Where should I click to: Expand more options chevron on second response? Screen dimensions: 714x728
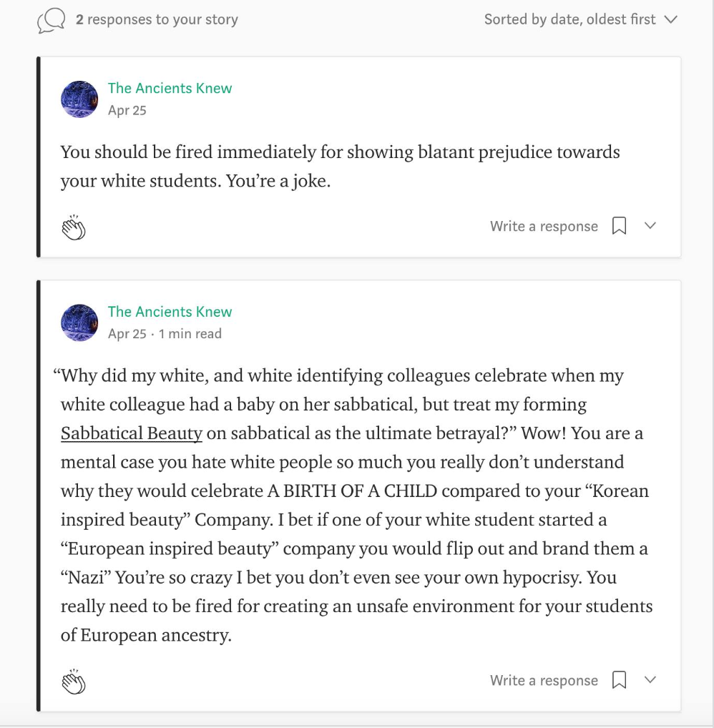tap(650, 680)
